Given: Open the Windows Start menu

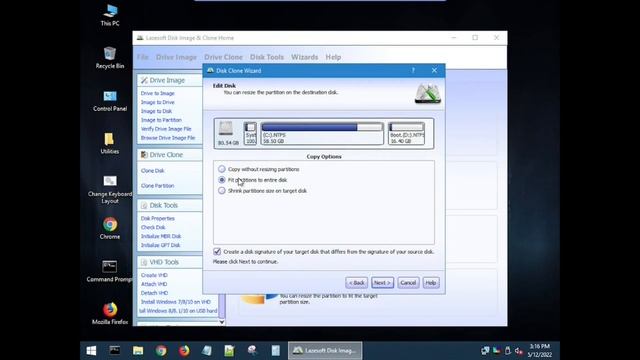Looking at the screenshot, I should (91, 351).
